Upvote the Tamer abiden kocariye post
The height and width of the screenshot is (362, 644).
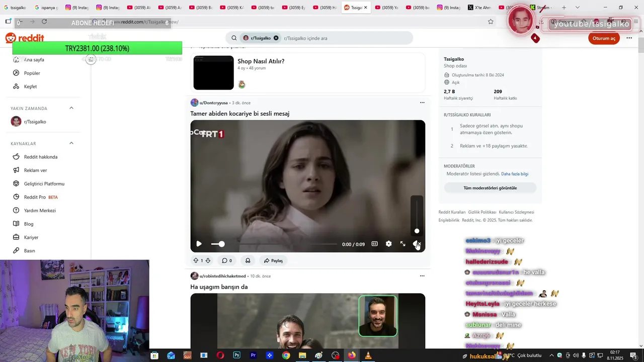(x=196, y=260)
